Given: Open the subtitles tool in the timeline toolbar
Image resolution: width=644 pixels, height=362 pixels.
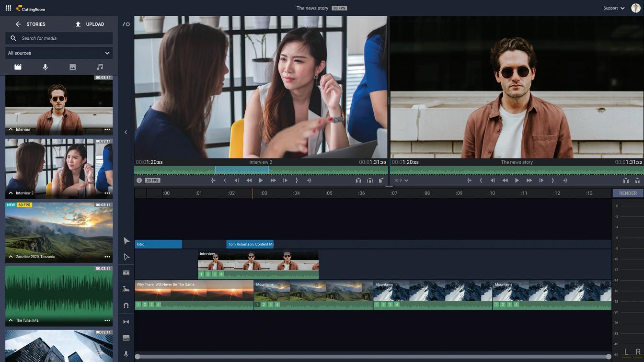Looking at the screenshot, I should click(126, 338).
